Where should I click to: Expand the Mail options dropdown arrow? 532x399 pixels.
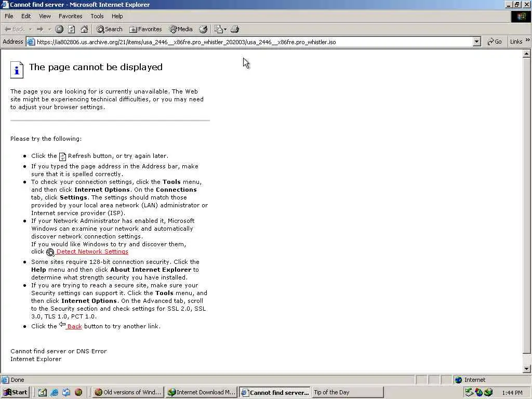(225, 29)
